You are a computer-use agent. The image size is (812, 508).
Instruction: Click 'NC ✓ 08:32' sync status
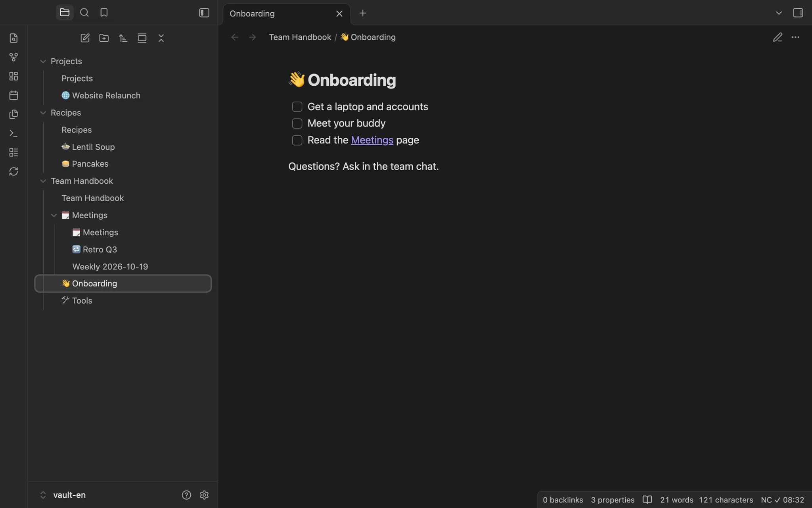coord(782,500)
